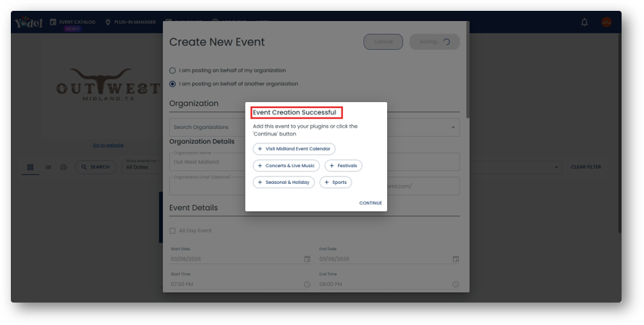
Task: Click the Organization Details heading
Action: coord(202,141)
